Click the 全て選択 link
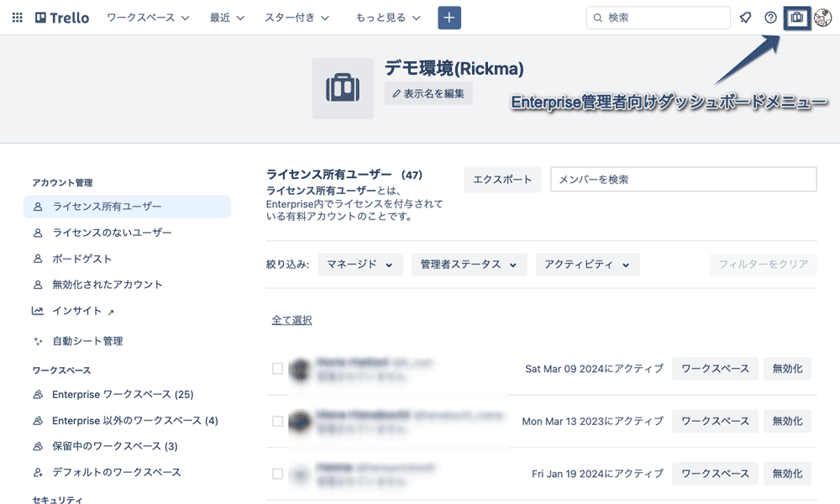Screen dimensions: 840x504 point(291,320)
